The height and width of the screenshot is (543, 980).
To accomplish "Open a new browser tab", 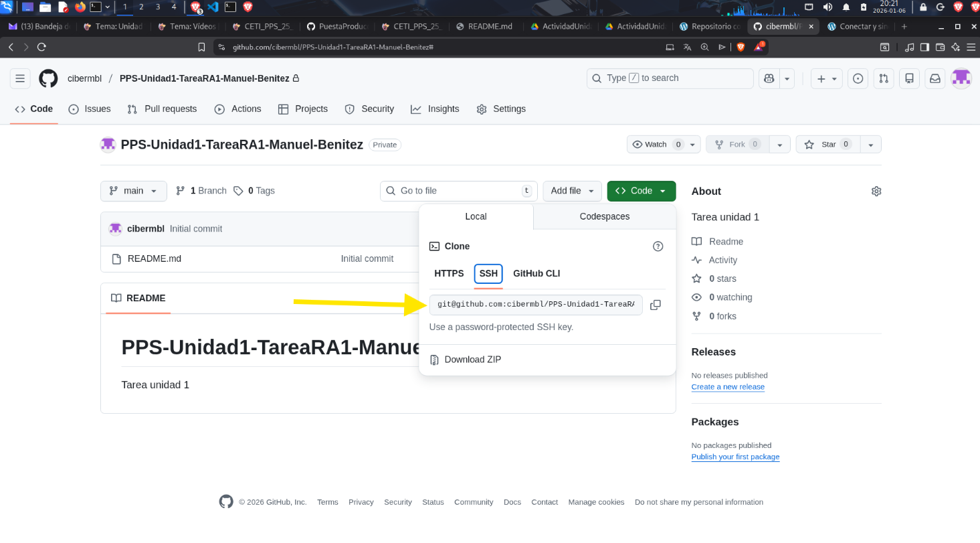I will pyautogui.click(x=904, y=27).
